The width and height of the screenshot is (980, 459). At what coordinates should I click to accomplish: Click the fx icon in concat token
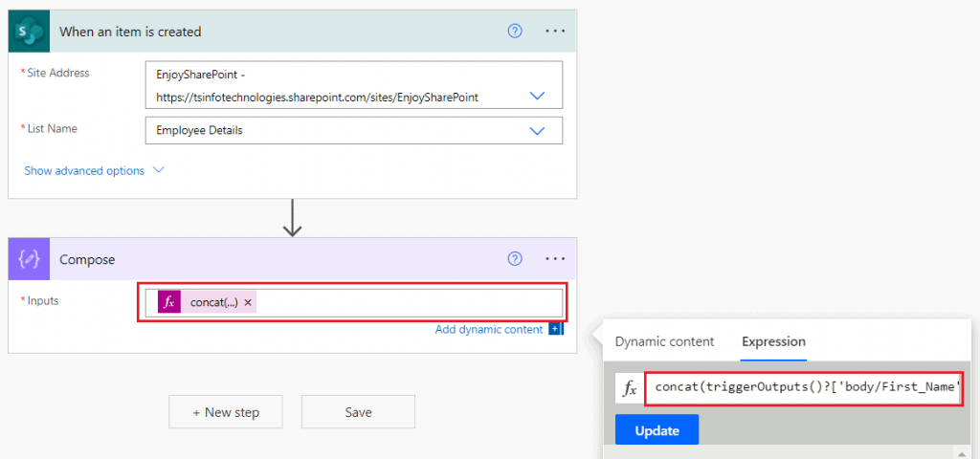click(168, 302)
